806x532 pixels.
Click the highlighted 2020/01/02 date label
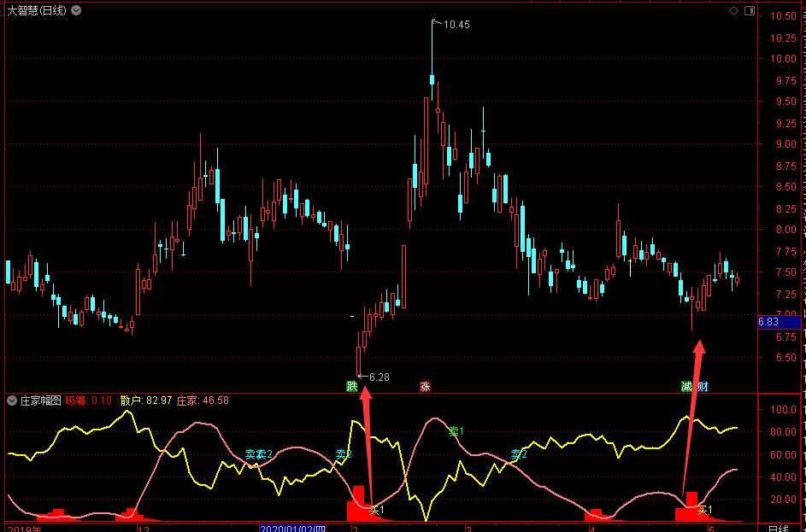pyautogui.click(x=292, y=529)
